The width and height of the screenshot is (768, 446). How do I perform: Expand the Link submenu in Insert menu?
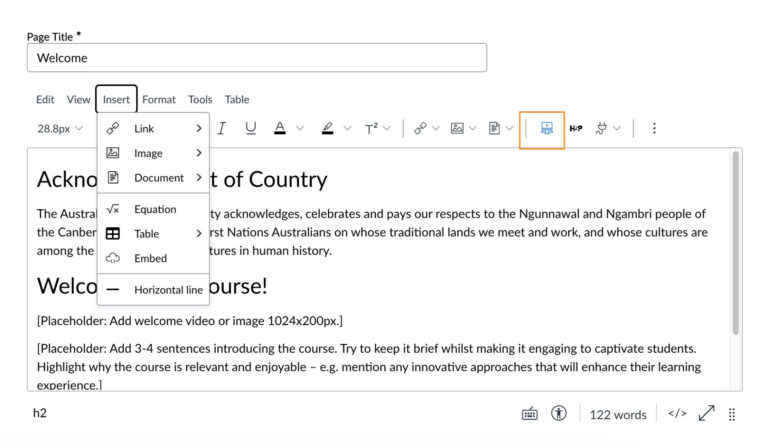[x=154, y=129]
